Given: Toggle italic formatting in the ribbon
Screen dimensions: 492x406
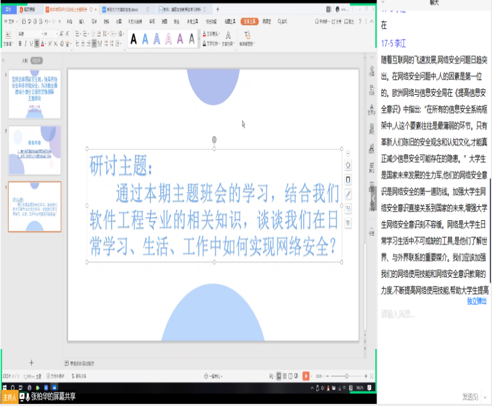Looking at the screenshot, I should (x=25, y=44).
